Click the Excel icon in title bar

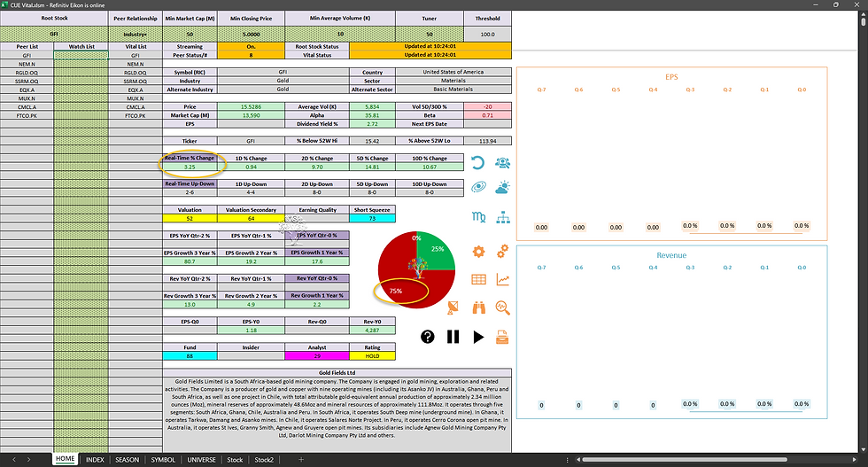pyautogui.click(x=4, y=4)
